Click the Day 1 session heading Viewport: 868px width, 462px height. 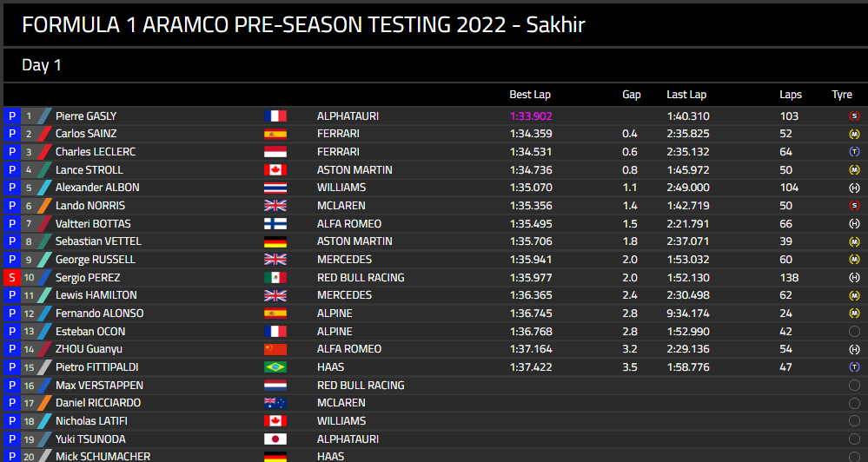point(42,65)
